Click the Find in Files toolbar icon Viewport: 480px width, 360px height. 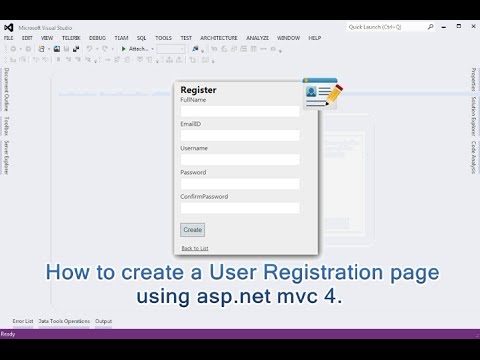[195, 49]
